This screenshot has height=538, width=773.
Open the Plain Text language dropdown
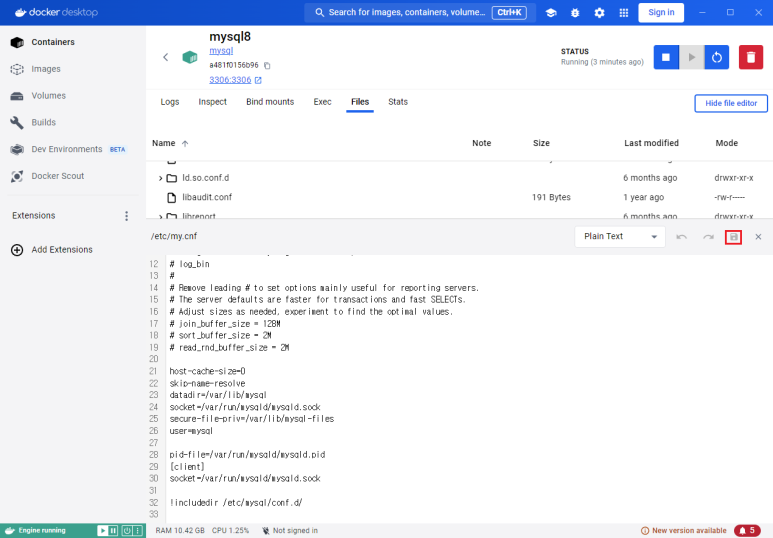click(620, 237)
